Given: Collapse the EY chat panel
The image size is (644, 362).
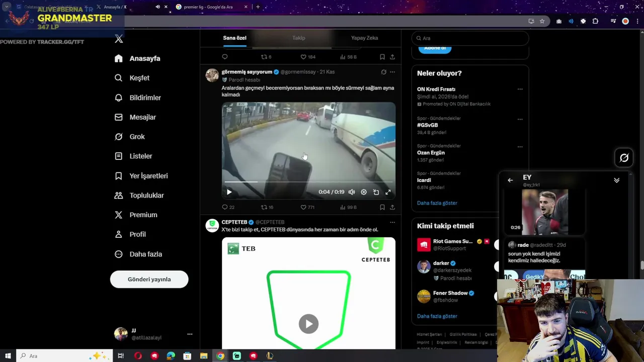Looking at the screenshot, I should [616, 180].
